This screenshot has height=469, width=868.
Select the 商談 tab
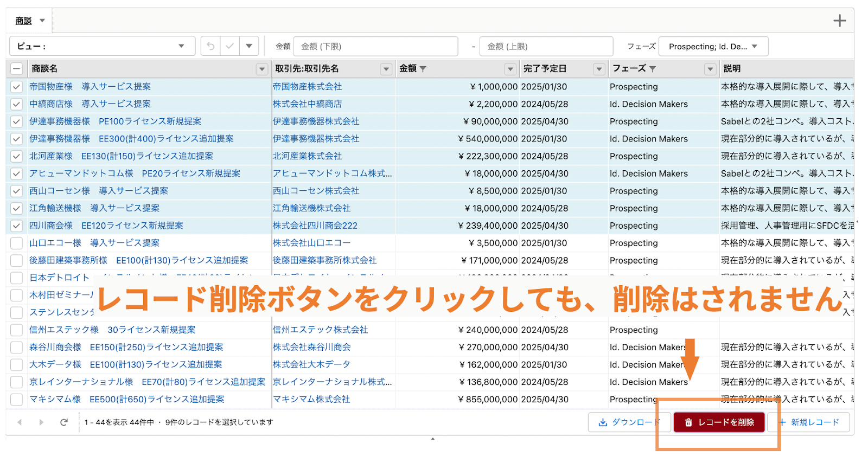coord(24,21)
